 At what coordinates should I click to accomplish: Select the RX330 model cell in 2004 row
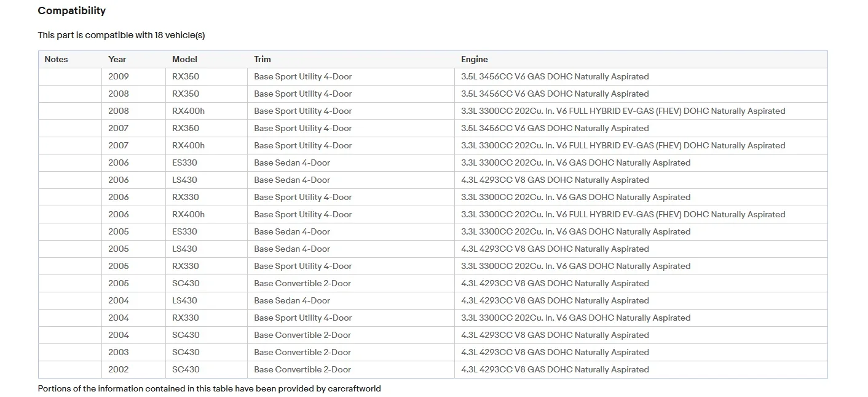pos(207,318)
